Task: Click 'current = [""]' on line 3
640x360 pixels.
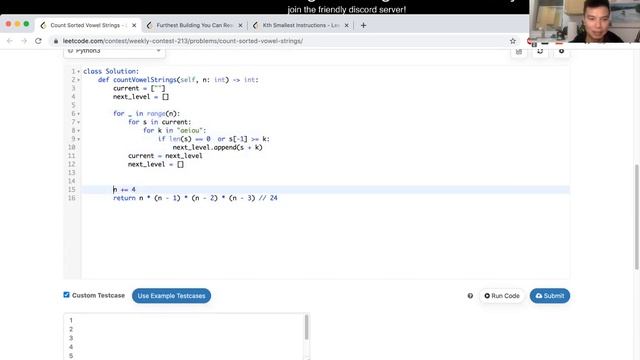Action: click(x=139, y=89)
